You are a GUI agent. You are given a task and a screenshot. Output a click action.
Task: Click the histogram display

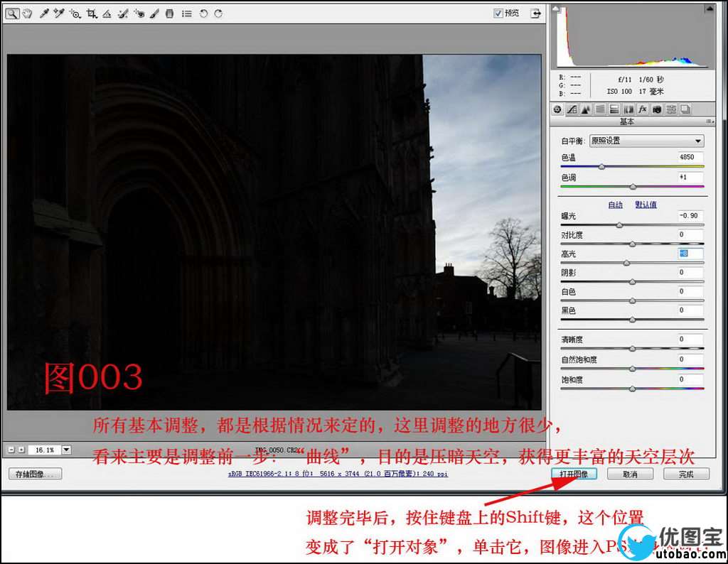[633, 37]
